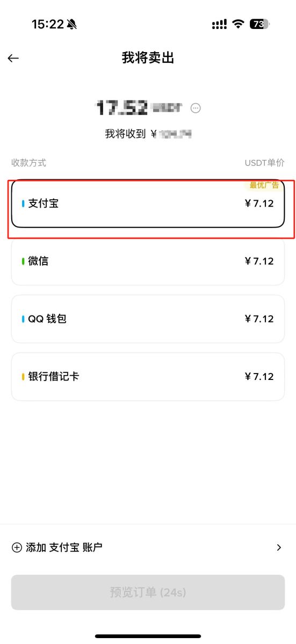Open the circled three-dots options icon
This screenshot has height=644, width=296.
(196, 108)
